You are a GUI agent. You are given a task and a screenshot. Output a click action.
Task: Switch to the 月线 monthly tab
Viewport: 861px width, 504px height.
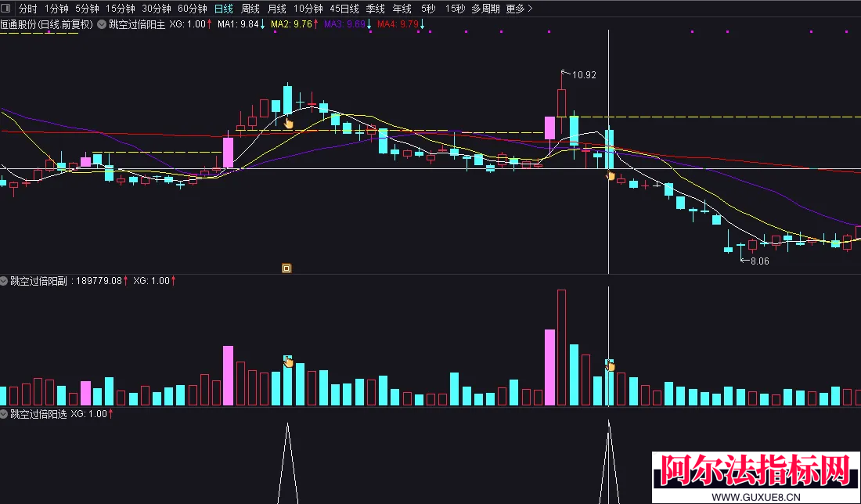coord(277,9)
